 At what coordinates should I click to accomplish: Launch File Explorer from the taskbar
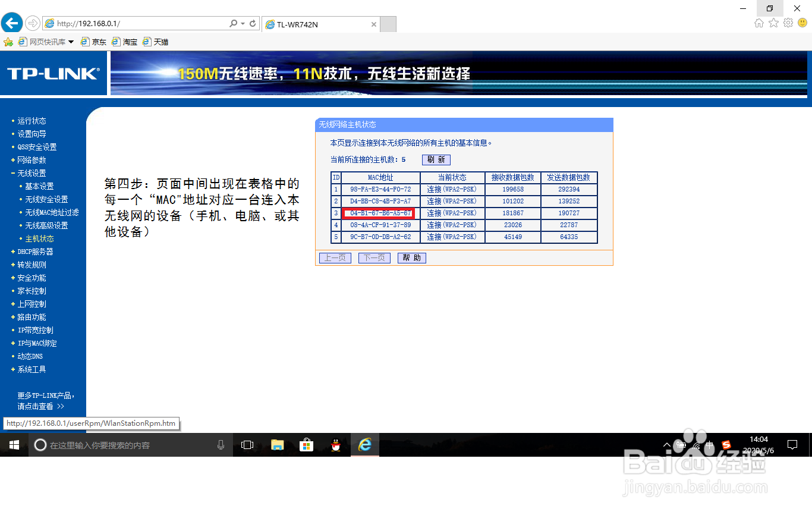pyautogui.click(x=277, y=444)
